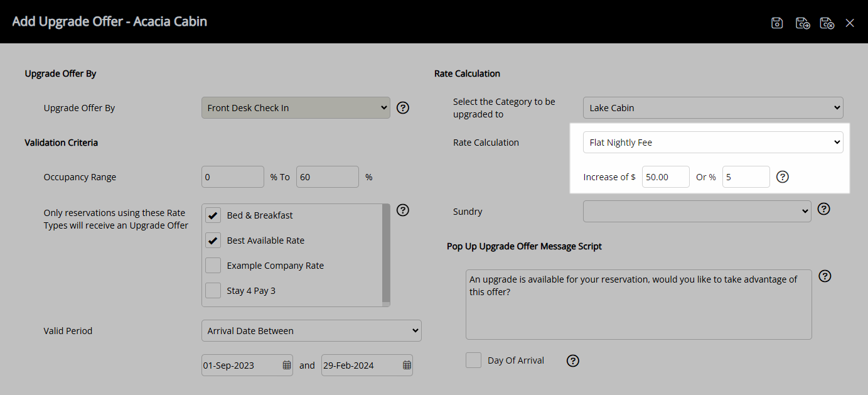Click the occupancy range minimum field
Screen dimensions: 868x395
(x=233, y=176)
